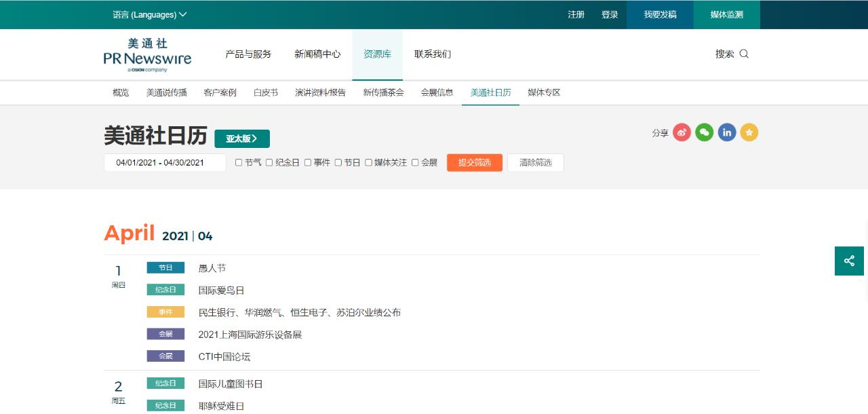This screenshot has width=868, height=414.
Task: Share the calendar to Weibo
Action: 681,133
